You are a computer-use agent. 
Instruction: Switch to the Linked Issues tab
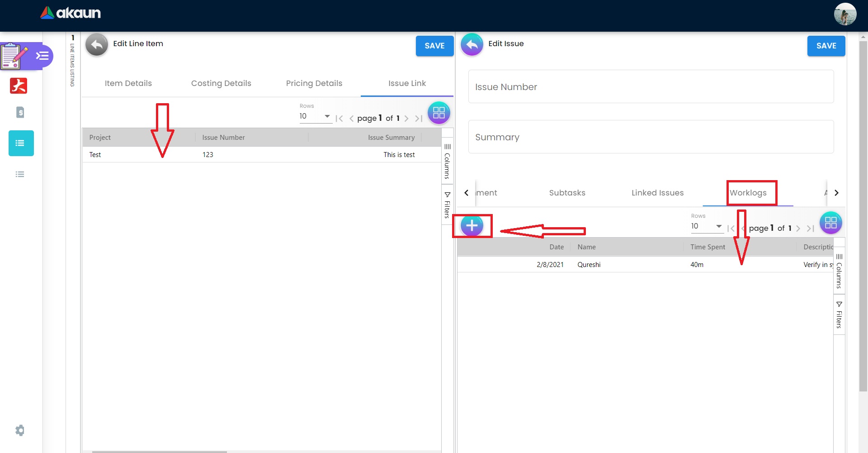(657, 193)
